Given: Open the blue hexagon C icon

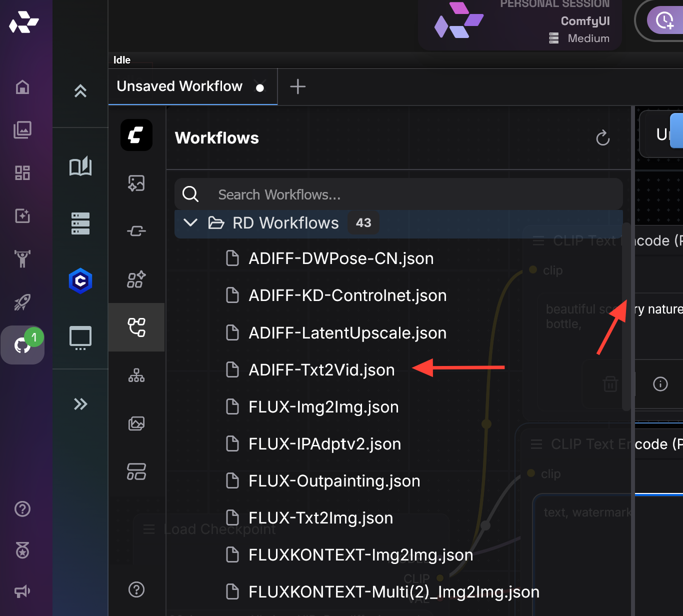Looking at the screenshot, I should click(80, 281).
